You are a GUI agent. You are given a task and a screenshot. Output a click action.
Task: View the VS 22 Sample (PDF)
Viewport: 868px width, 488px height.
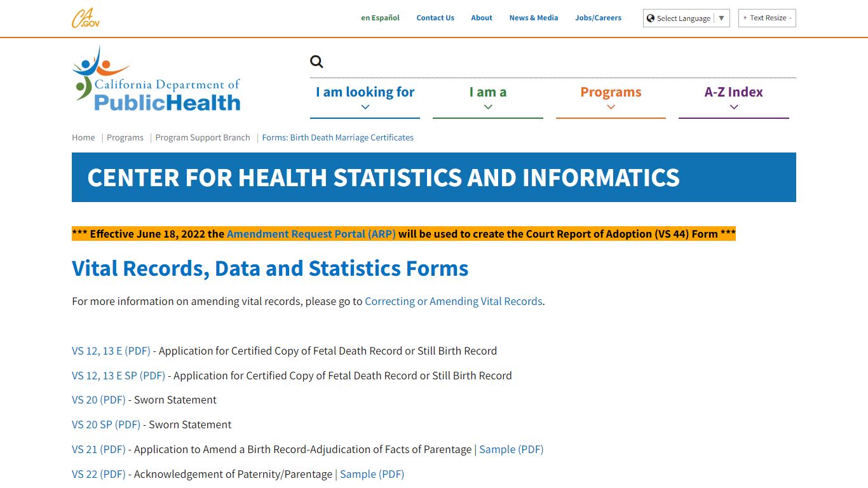pyautogui.click(x=372, y=474)
